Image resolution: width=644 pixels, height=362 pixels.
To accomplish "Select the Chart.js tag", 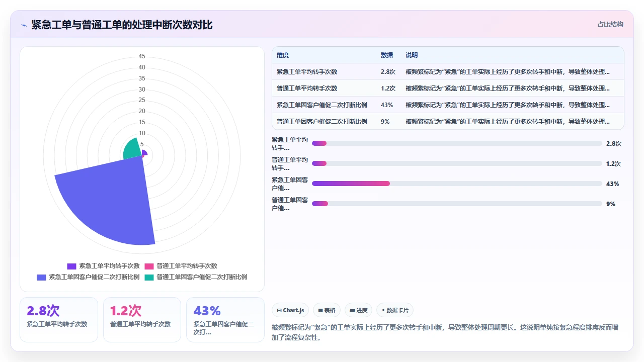I will 290,310.
